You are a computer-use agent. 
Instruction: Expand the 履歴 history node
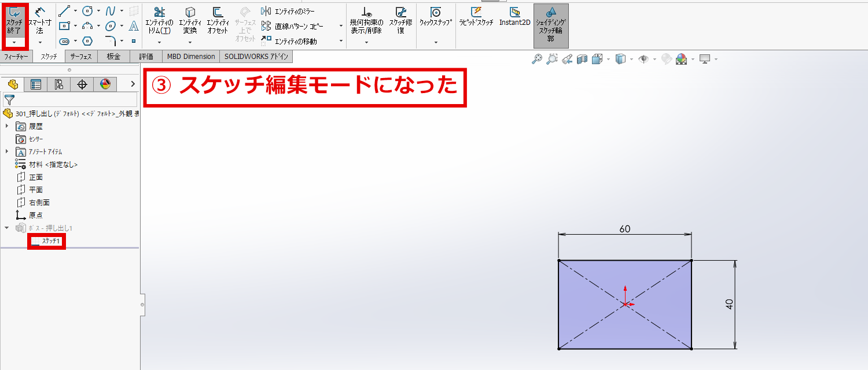[7, 126]
